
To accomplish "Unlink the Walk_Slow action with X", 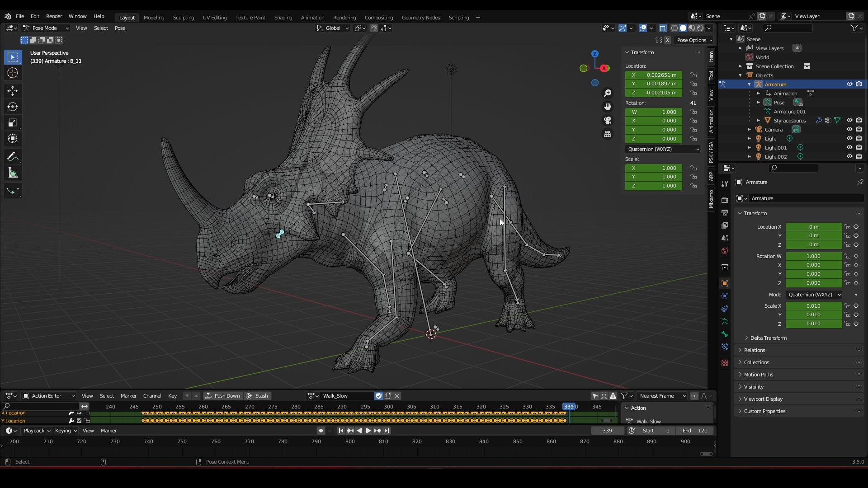I will (x=397, y=396).
